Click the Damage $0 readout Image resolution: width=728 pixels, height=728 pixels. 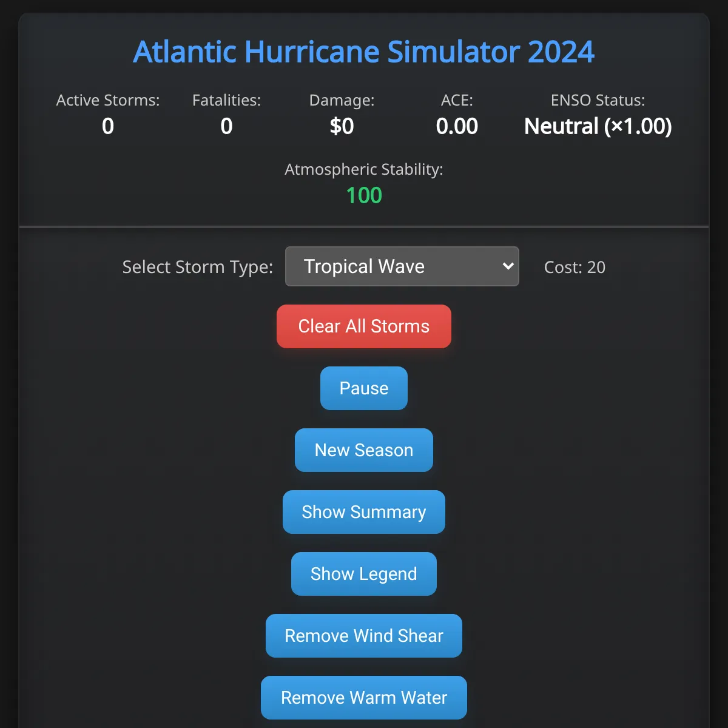[x=342, y=126]
